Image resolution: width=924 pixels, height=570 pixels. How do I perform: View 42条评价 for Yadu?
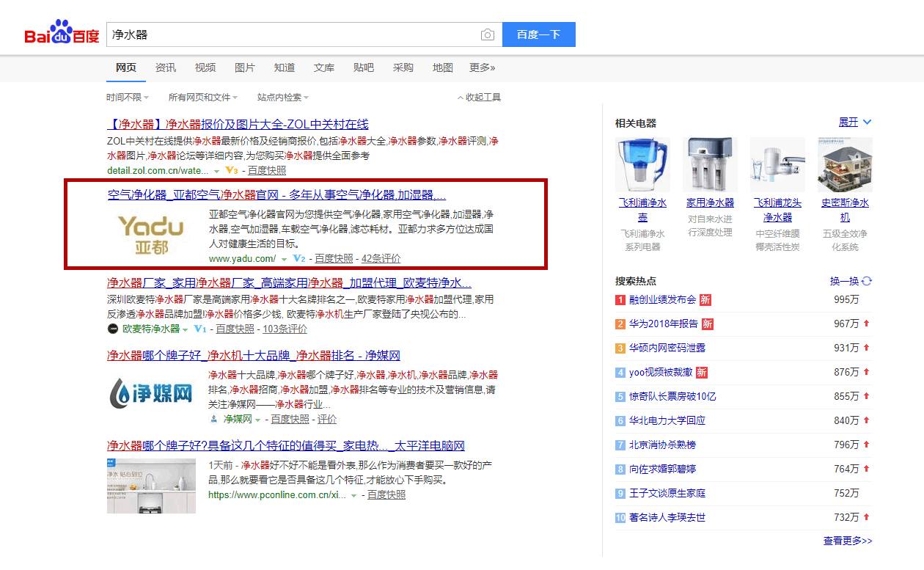[x=381, y=258]
